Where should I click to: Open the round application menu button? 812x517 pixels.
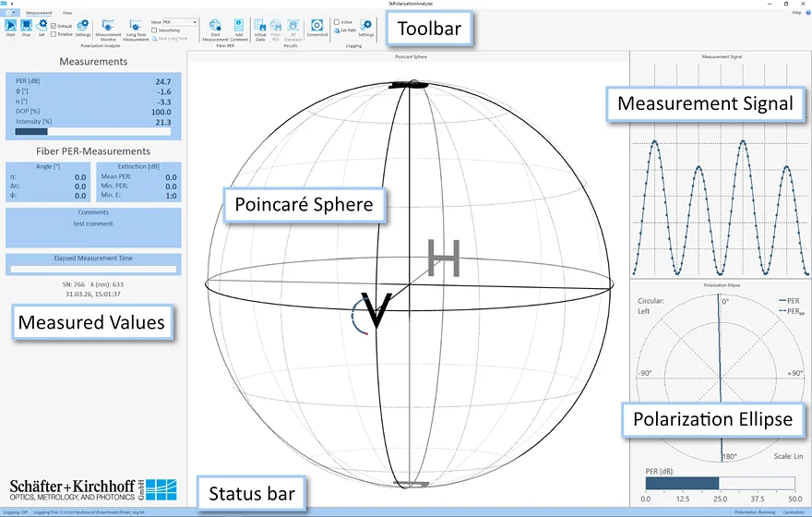pos(9,12)
